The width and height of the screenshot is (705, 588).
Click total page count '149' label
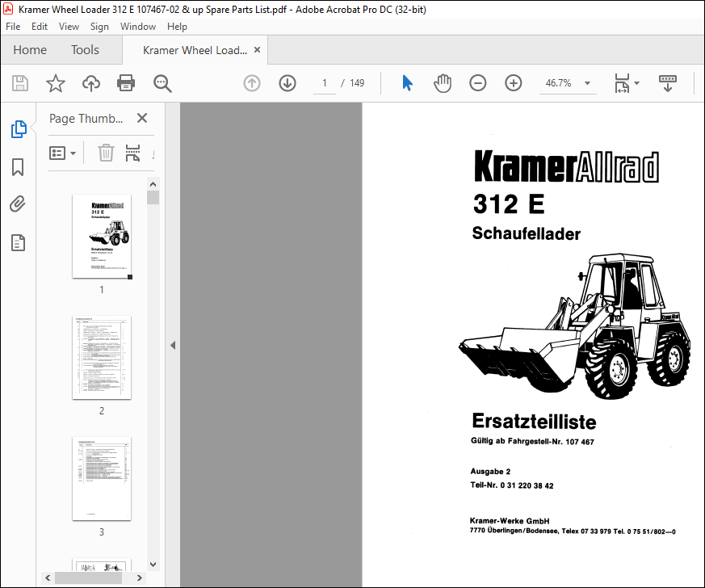coord(357,83)
